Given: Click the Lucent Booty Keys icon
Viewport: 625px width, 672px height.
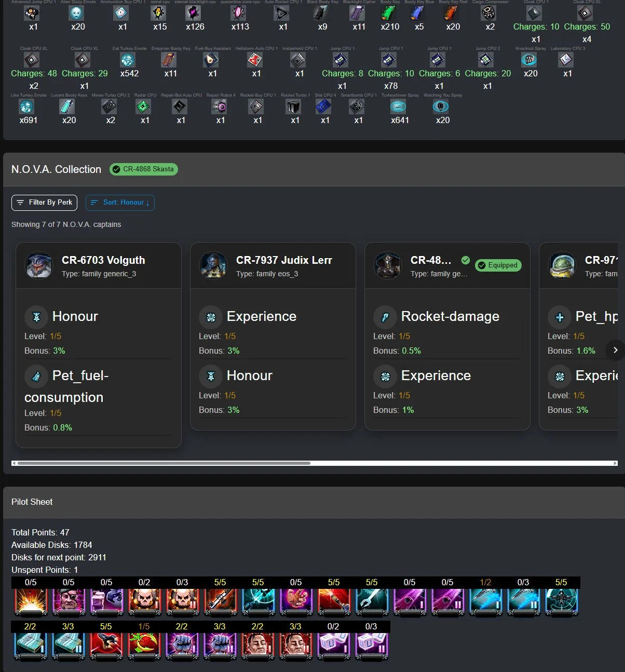Looking at the screenshot, I should 67,106.
